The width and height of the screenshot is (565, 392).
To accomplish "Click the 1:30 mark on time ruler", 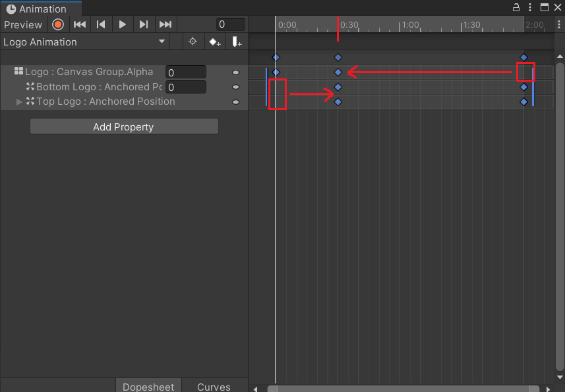I will click(x=471, y=25).
